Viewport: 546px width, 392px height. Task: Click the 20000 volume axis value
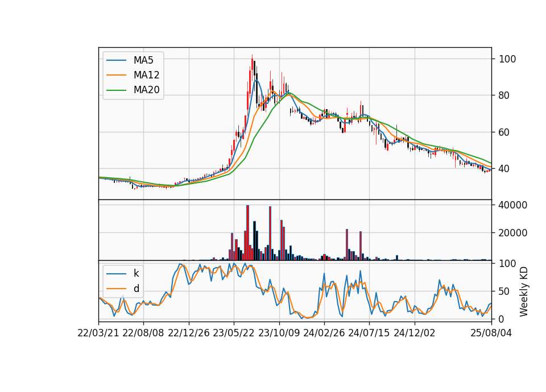[x=512, y=233]
